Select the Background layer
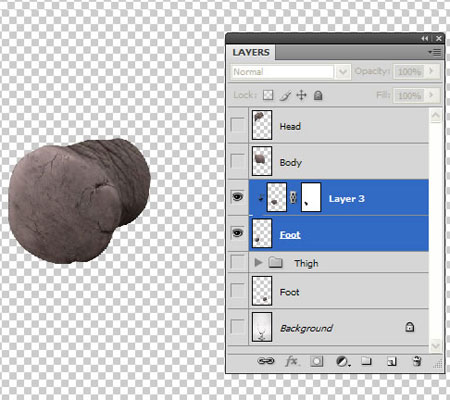Viewport: 450px width, 400px height. coord(338,328)
